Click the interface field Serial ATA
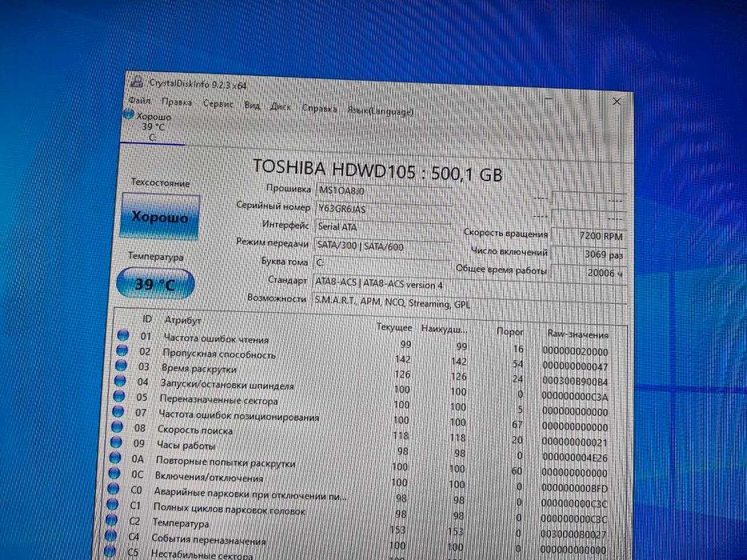This screenshot has height=560, width=747. [x=383, y=228]
